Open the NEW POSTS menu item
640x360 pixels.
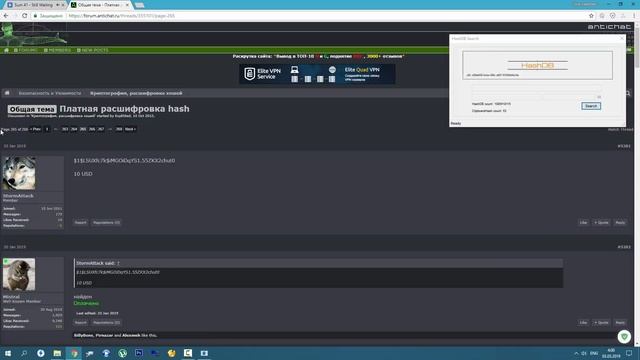pos(93,50)
